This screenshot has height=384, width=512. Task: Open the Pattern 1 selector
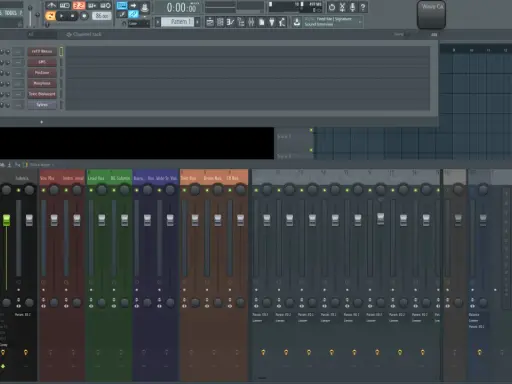[x=178, y=22]
